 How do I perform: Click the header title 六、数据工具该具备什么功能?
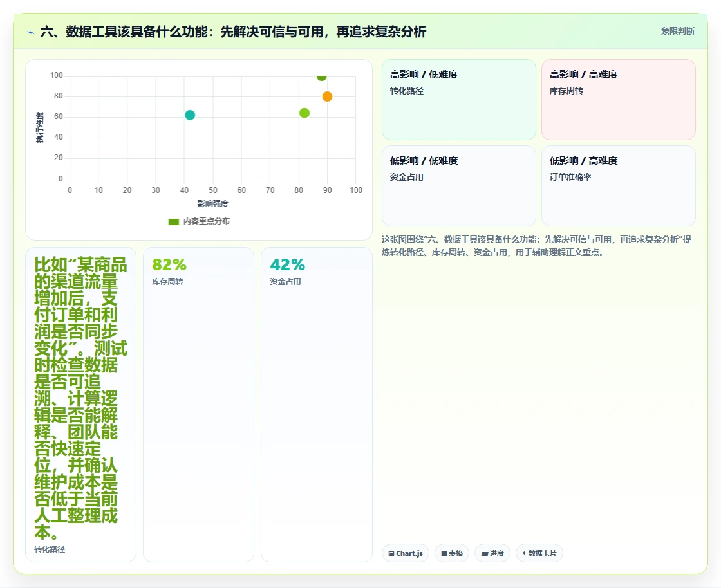232,32
